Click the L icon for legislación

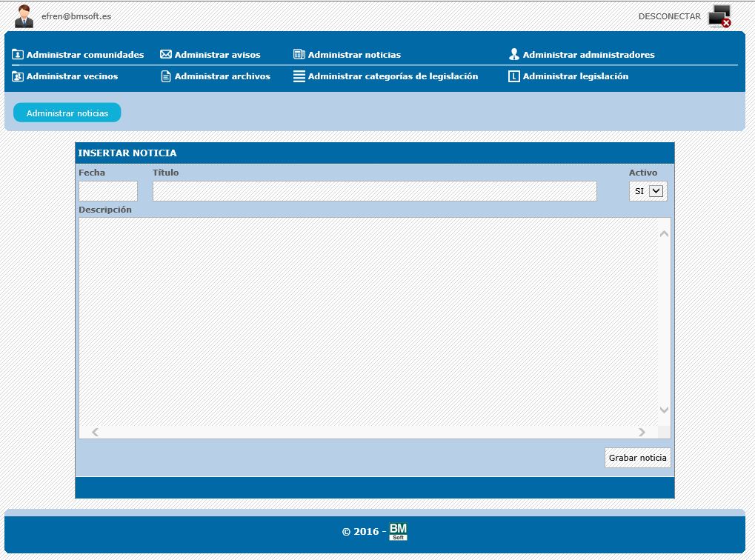click(514, 76)
